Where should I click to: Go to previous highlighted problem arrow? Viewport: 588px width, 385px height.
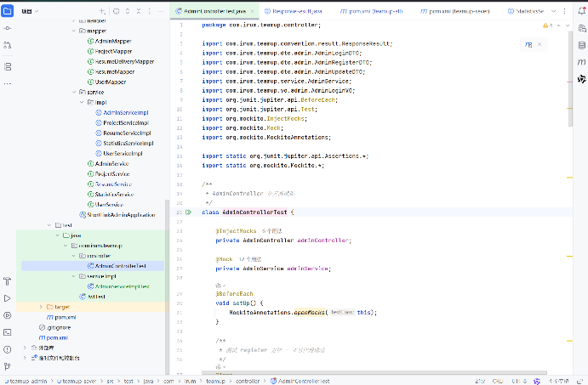559,25
